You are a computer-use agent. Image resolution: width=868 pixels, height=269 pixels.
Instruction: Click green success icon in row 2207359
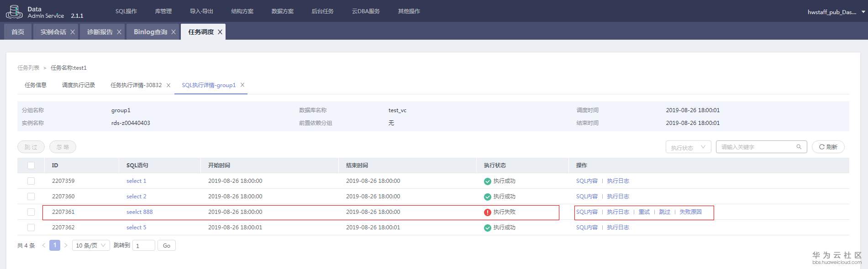(x=488, y=181)
